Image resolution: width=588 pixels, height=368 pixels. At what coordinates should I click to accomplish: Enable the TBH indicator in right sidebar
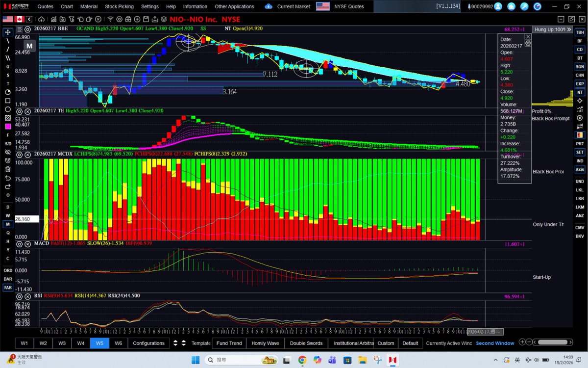coord(580,32)
